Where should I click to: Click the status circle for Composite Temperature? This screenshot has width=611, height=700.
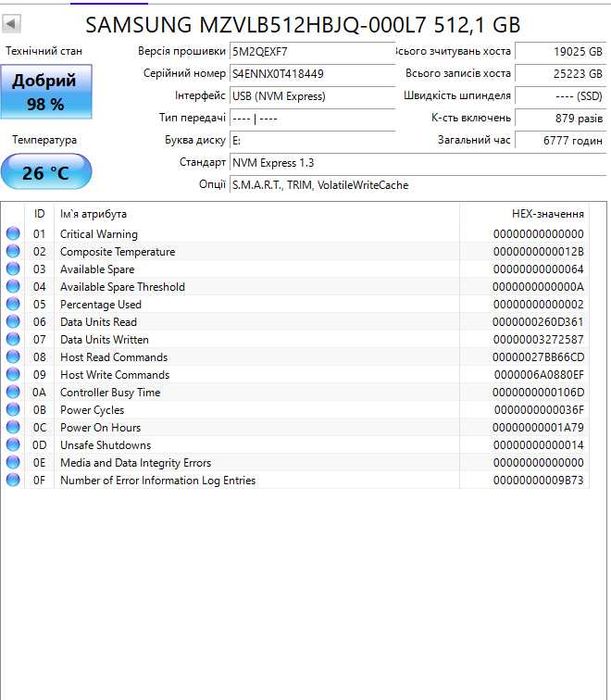coord(13,251)
